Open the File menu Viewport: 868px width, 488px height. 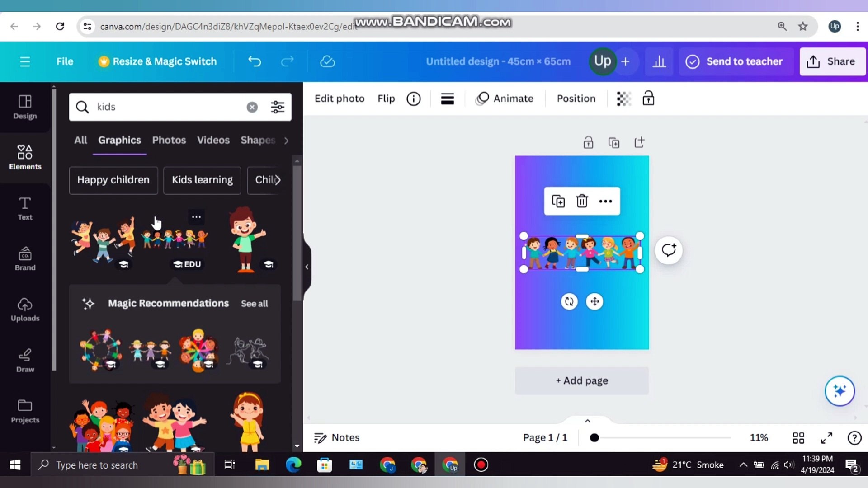point(65,61)
